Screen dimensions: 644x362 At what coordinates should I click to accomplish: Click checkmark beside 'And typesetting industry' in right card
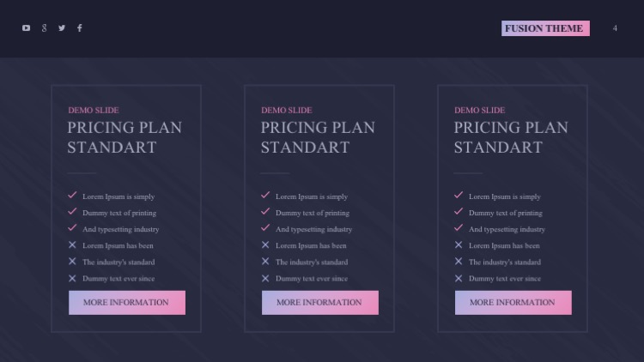tap(459, 228)
